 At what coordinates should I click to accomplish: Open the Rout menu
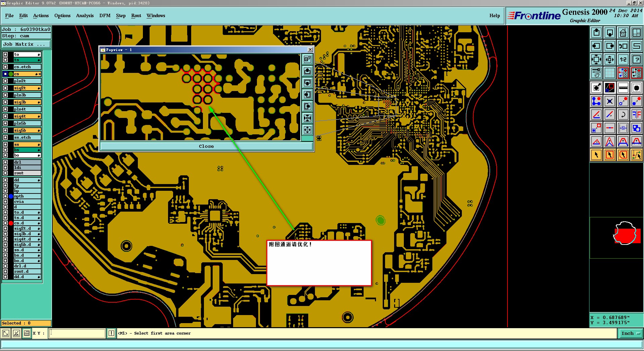pyautogui.click(x=136, y=15)
